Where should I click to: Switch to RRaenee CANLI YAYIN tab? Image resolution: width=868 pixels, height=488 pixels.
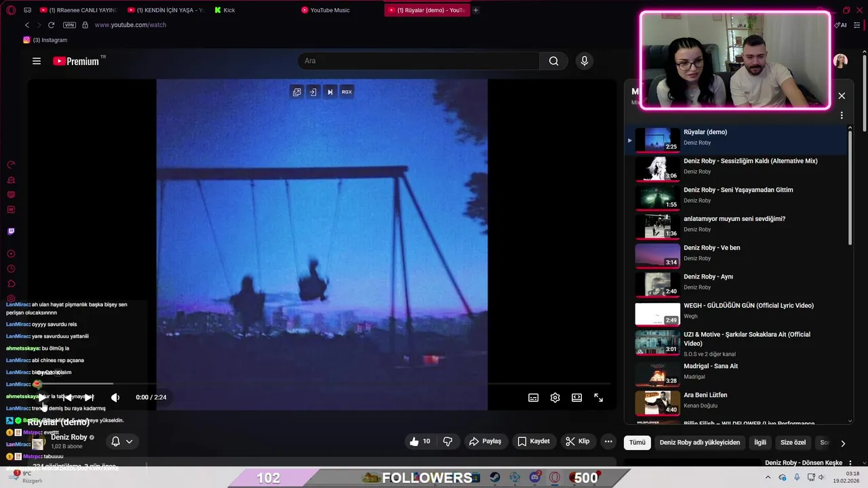[78, 10]
